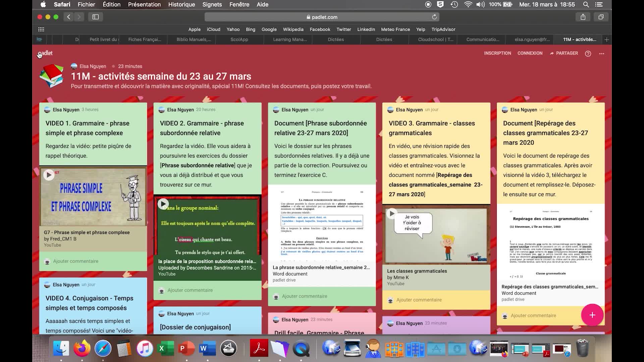644x362 pixels.
Task: Play the Phrase simple et complexe video
Action: (49, 175)
